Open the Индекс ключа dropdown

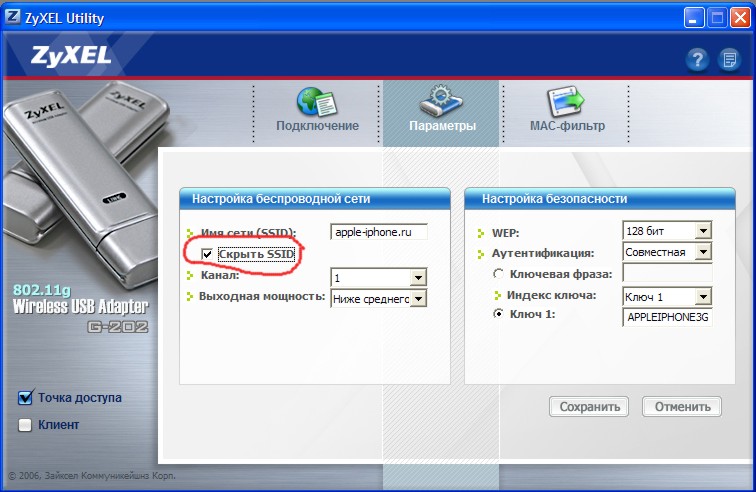703,297
